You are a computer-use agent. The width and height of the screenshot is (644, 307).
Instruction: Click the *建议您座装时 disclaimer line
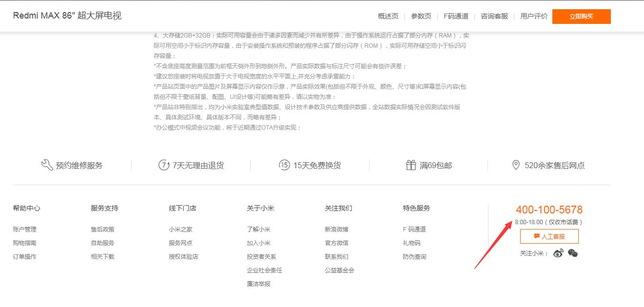255,77
